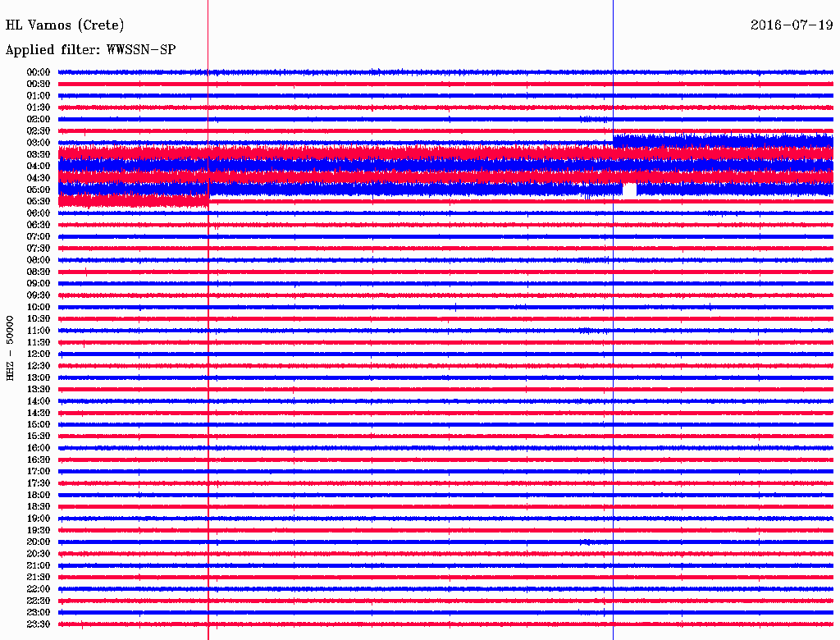Click the "15:00" time label
The height and width of the screenshot is (640, 840).
(39, 424)
